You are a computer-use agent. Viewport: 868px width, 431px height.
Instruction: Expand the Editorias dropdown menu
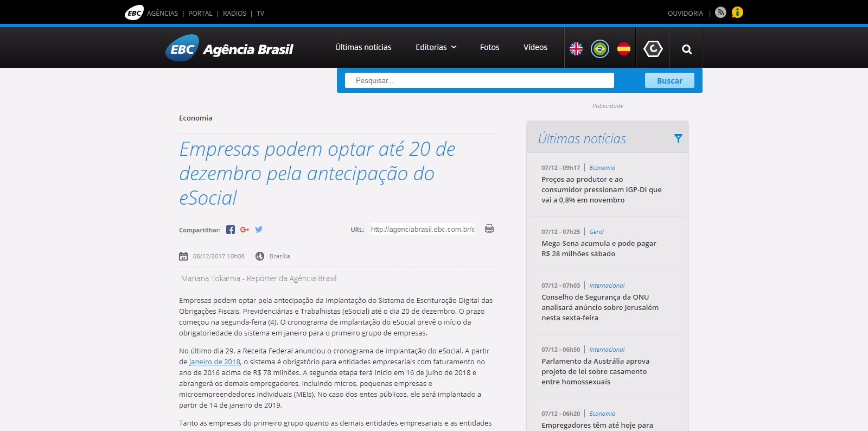[x=436, y=47]
